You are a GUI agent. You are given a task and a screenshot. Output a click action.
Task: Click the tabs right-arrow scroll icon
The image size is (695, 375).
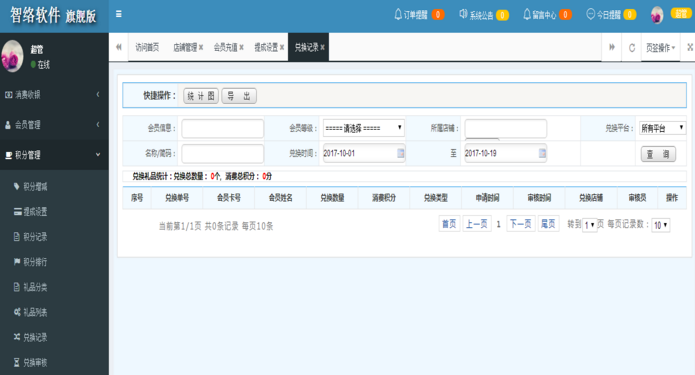click(612, 47)
